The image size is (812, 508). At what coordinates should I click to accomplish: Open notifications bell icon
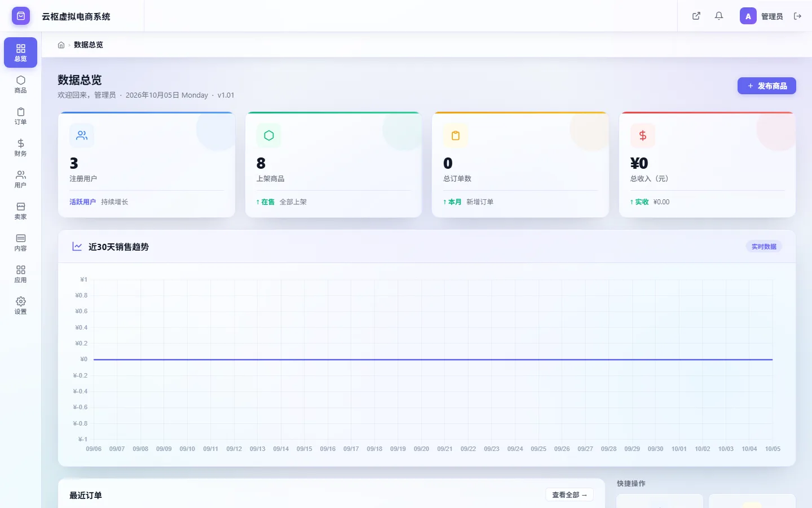pyautogui.click(x=719, y=16)
